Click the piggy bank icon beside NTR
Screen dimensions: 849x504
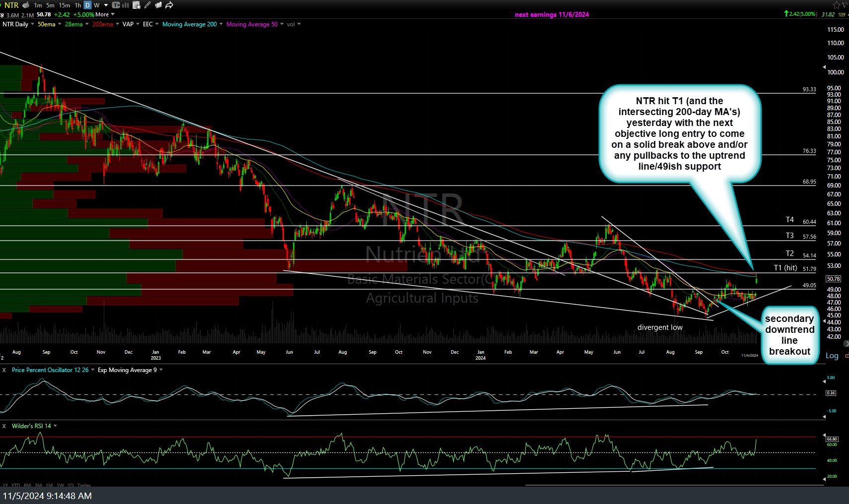(x=26, y=5)
